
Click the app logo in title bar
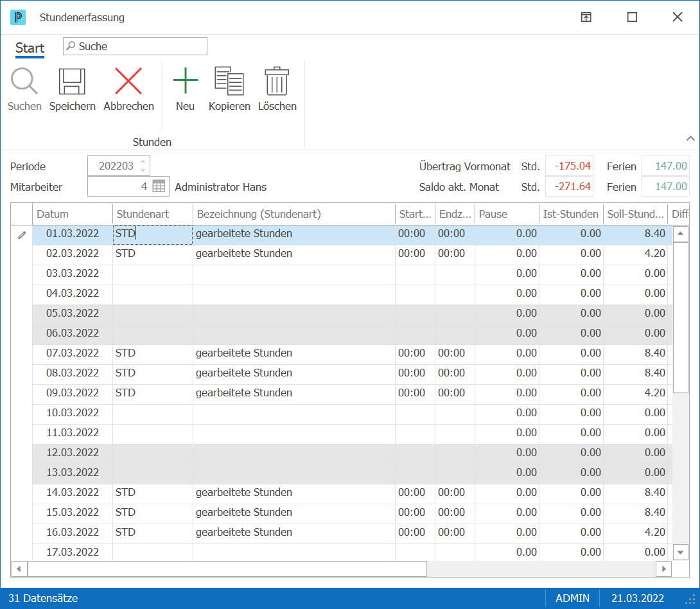(x=18, y=17)
